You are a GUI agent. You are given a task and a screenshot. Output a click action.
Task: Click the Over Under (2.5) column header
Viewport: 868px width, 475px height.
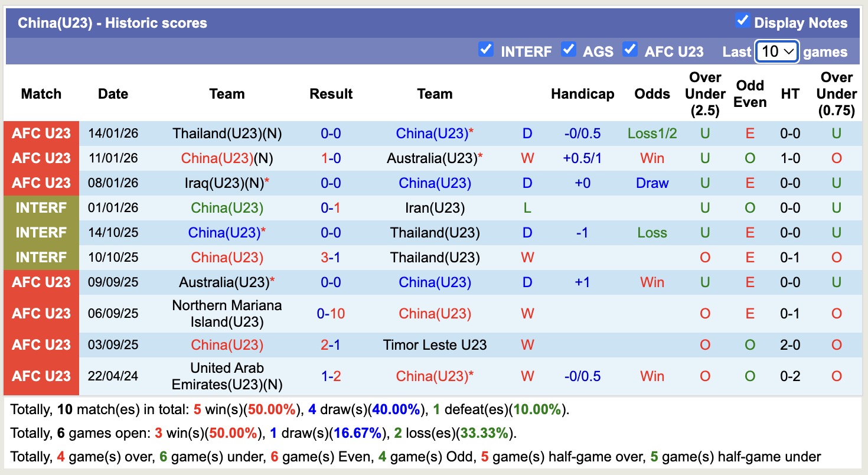click(705, 94)
